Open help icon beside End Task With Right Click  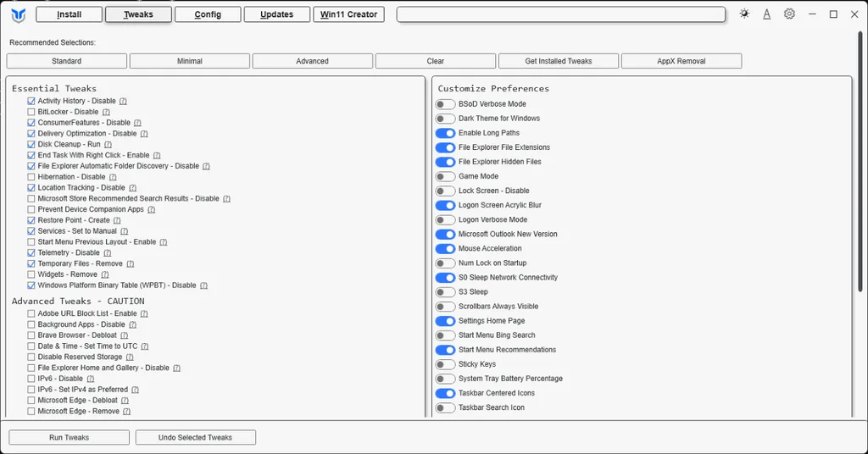pyautogui.click(x=157, y=155)
